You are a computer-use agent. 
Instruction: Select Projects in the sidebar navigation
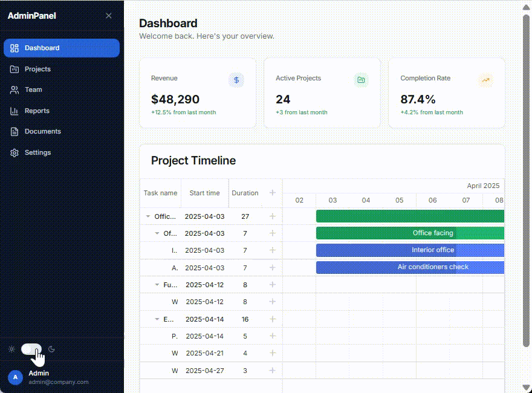click(x=36, y=69)
